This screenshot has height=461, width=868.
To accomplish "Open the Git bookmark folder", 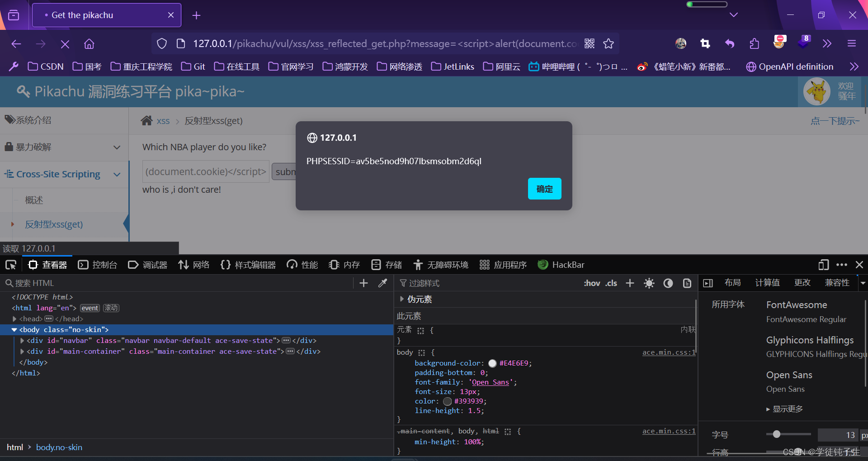I will (193, 67).
